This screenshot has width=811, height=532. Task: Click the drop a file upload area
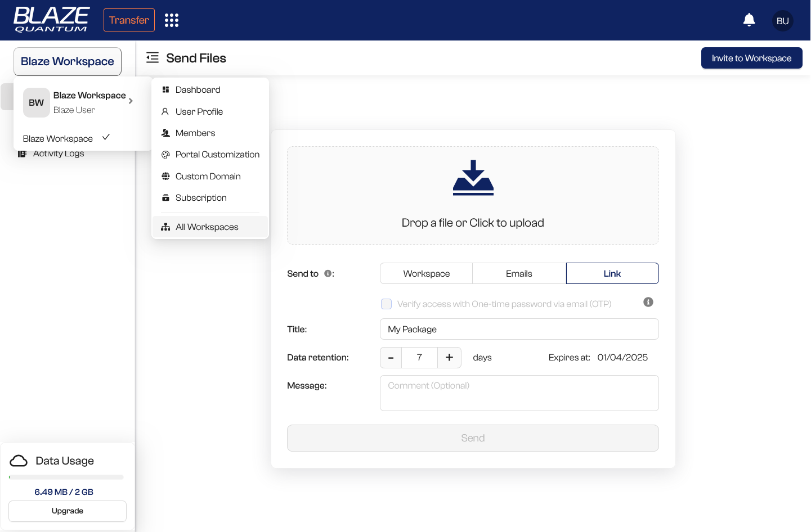pyautogui.click(x=473, y=196)
